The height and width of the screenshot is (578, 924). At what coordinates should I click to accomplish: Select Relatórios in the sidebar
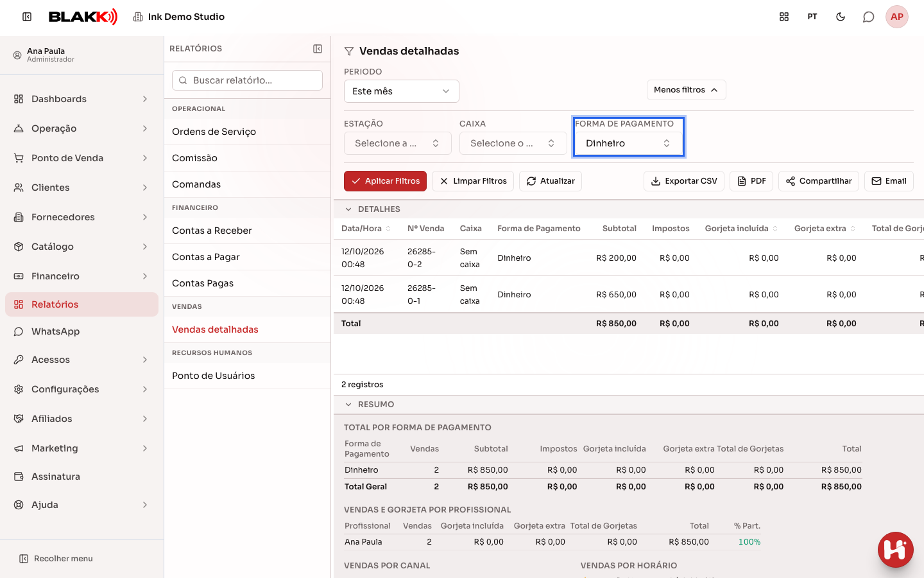81,304
